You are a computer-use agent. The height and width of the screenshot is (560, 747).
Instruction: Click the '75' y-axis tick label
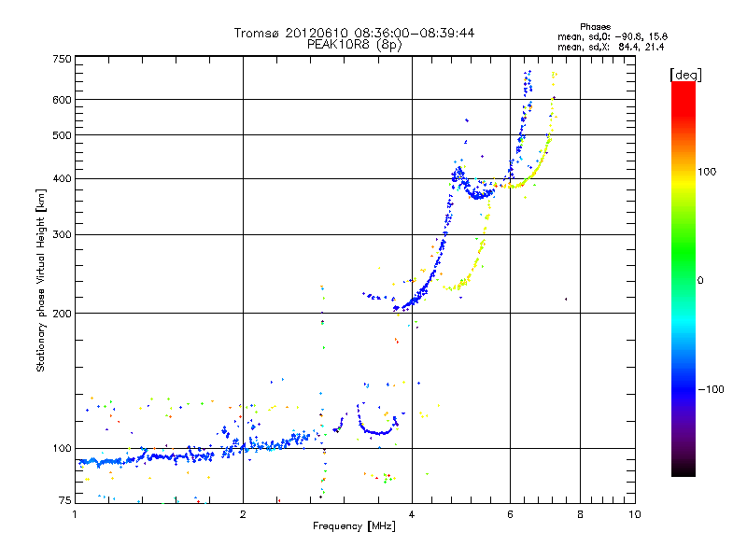coord(65,500)
